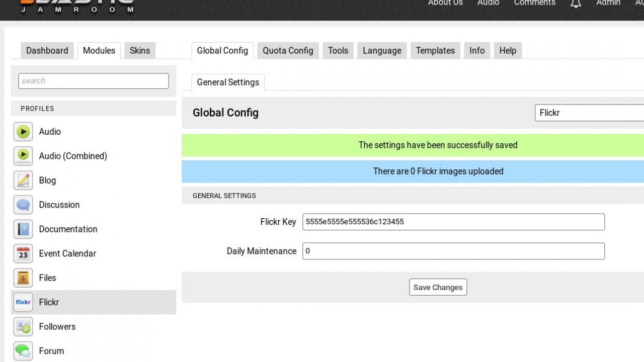Open the Tools tab
This screenshot has height=362, width=644.
[338, 51]
